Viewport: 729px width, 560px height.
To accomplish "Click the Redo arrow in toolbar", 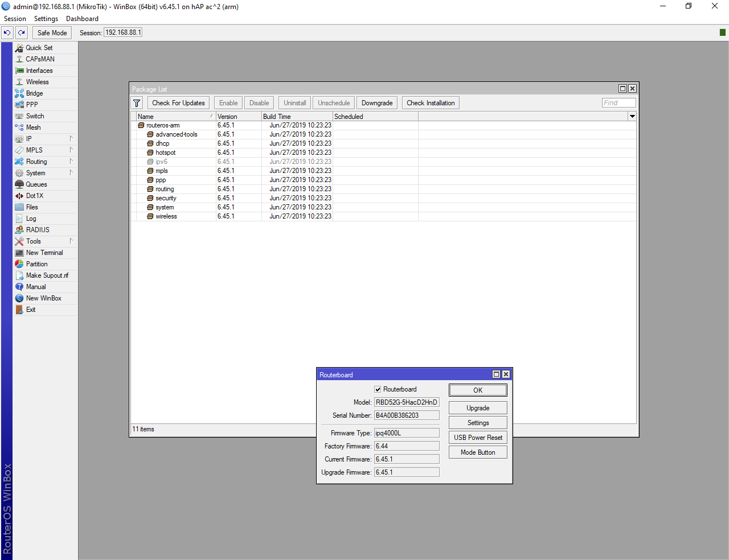I will coord(22,33).
